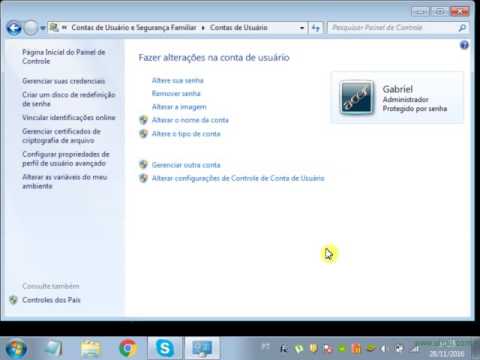Click the greyed Forward navigation button
This screenshot has height=360, width=480.
coord(31,28)
